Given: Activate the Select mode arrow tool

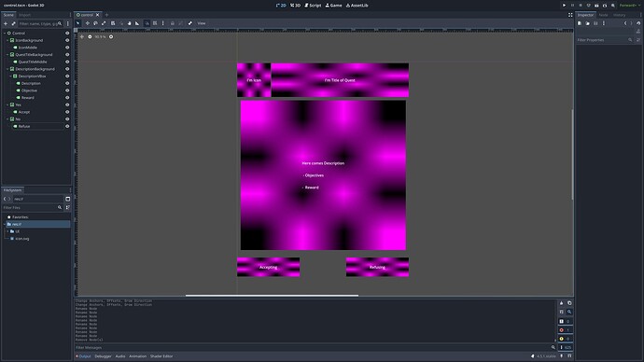Looking at the screenshot, I should (78, 23).
